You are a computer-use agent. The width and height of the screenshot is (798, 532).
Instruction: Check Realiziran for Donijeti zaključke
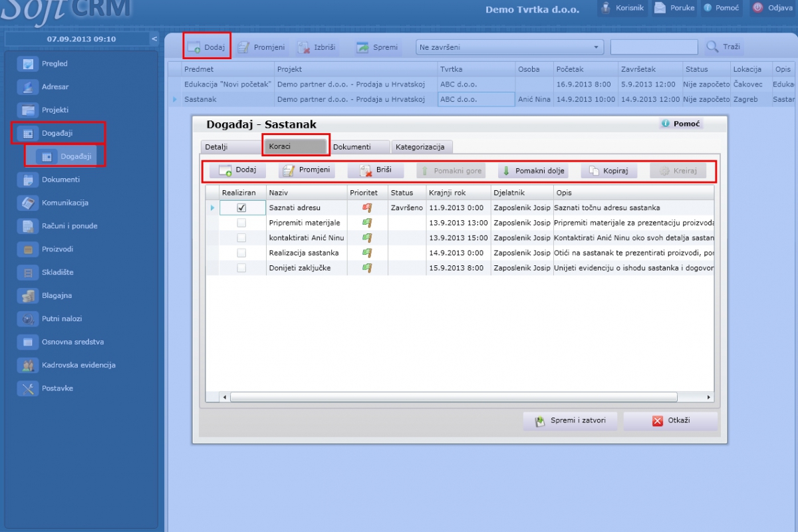click(241, 268)
